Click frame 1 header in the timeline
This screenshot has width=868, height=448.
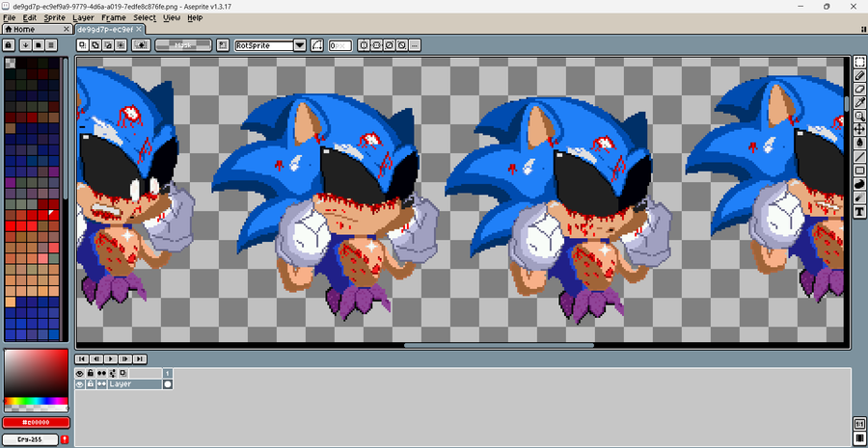[x=168, y=374]
